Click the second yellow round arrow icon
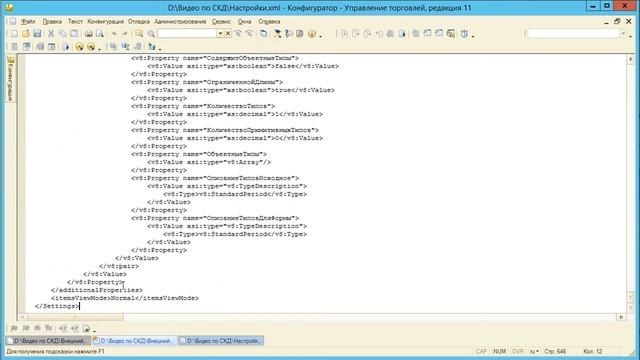 coord(91,47)
